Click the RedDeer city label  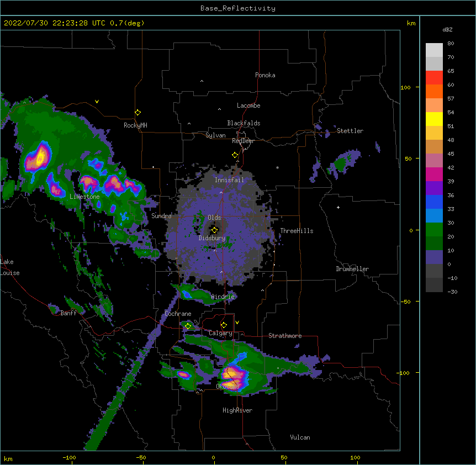point(243,141)
